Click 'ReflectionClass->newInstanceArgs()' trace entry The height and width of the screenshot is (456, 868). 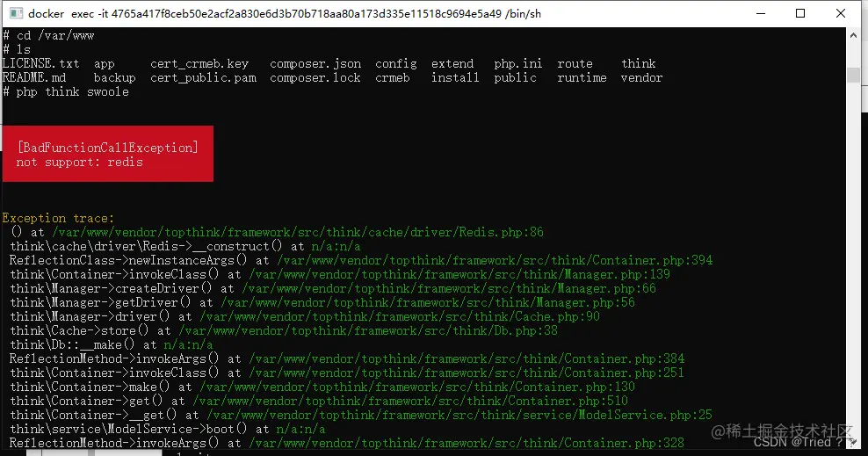click(x=128, y=260)
